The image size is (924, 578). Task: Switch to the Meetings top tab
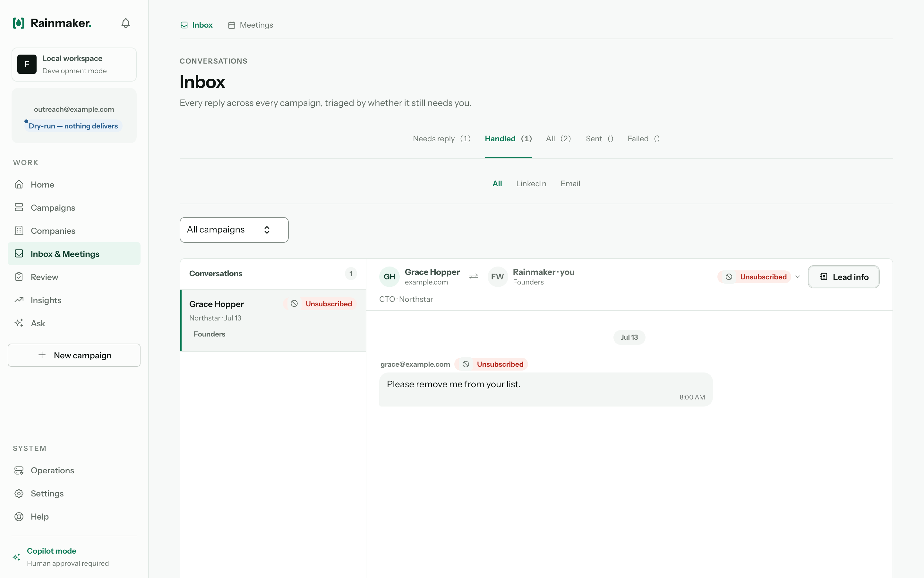(x=251, y=25)
